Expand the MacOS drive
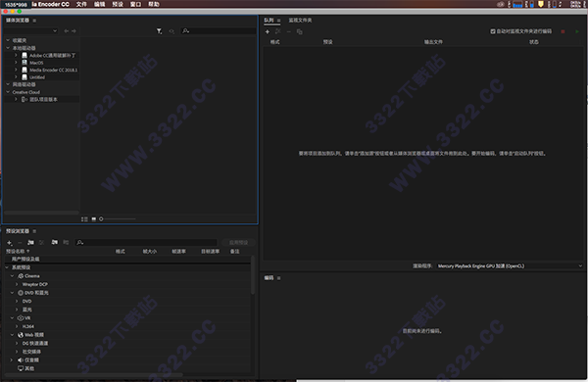Screen dimensions: 588x382 click(16, 63)
